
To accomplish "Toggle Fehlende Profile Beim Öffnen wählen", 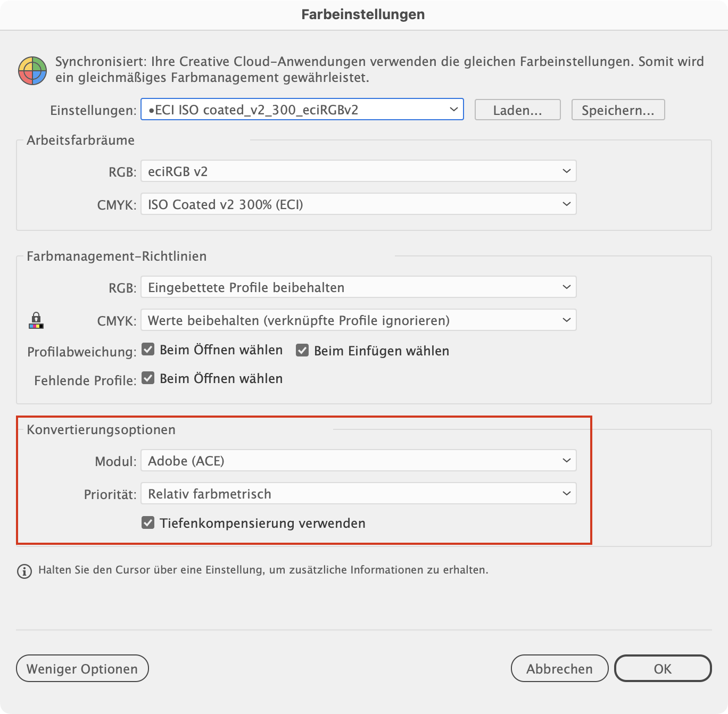I will [148, 378].
